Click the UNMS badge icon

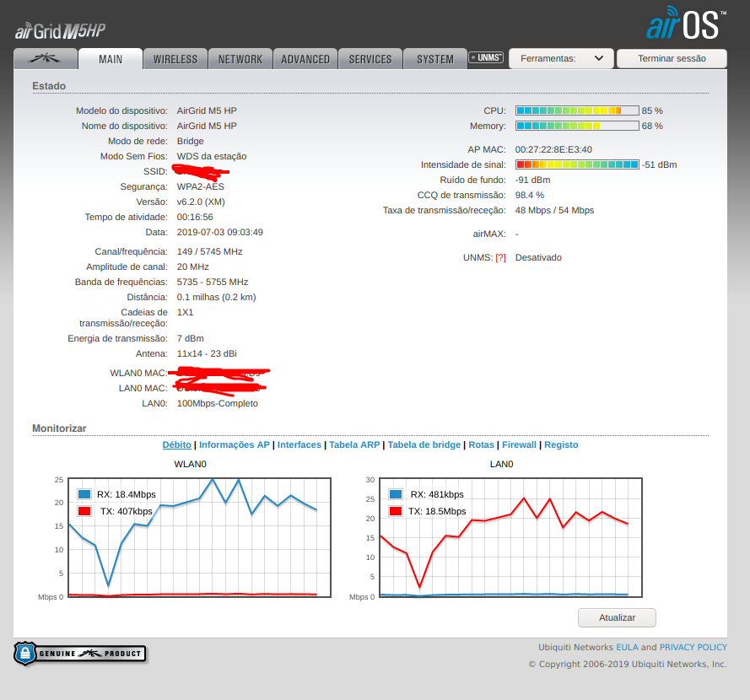[486, 58]
